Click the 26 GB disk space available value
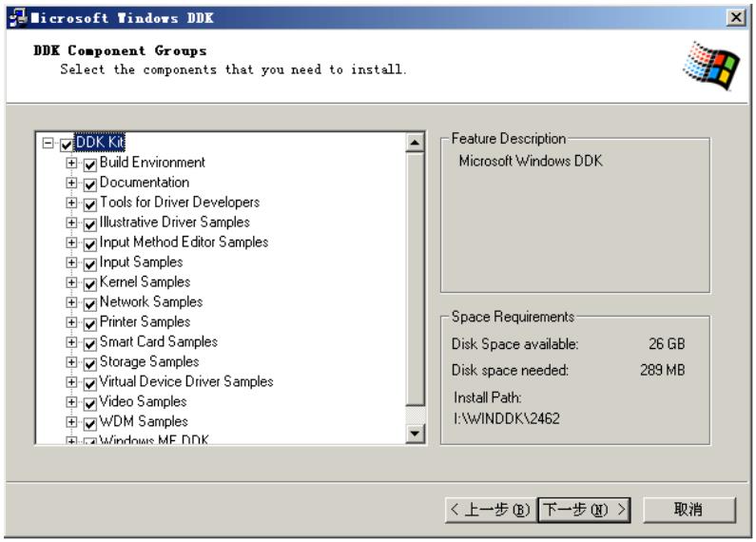756x542 pixels. click(667, 344)
